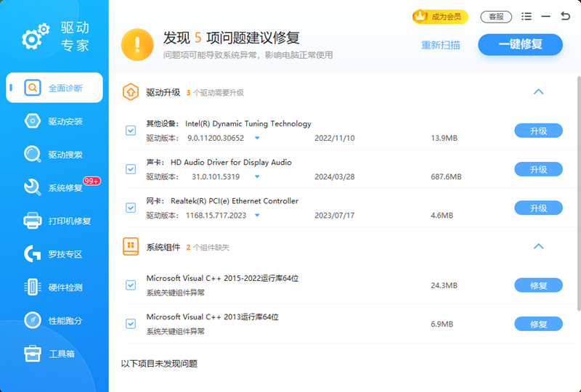Click the 发现5项问题建议修复 heading

pos(231,38)
